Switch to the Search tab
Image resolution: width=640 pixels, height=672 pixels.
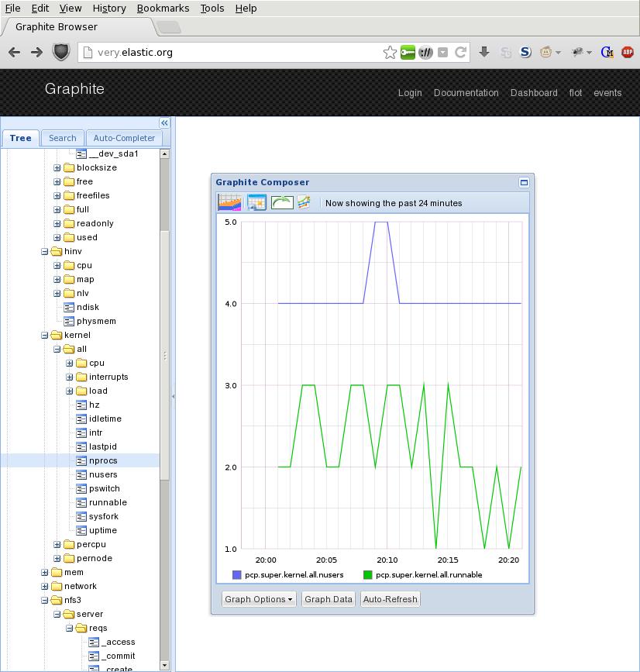(x=63, y=138)
